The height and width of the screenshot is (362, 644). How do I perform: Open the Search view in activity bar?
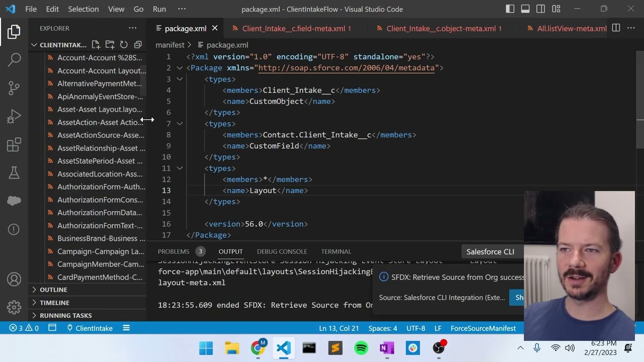pyautogui.click(x=14, y=60)
